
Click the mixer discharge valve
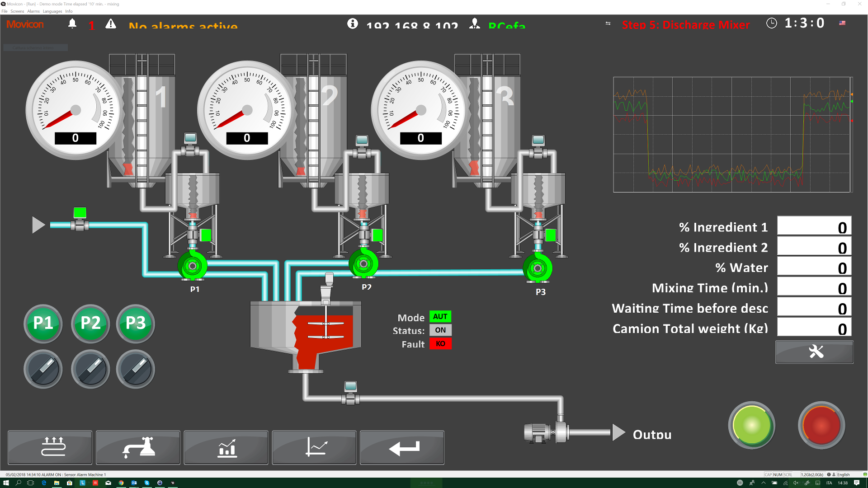click(x=350, y=394)
